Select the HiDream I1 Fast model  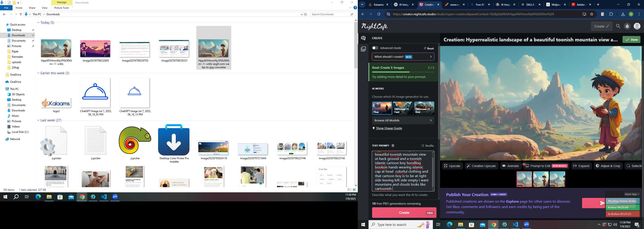[403, 108]
